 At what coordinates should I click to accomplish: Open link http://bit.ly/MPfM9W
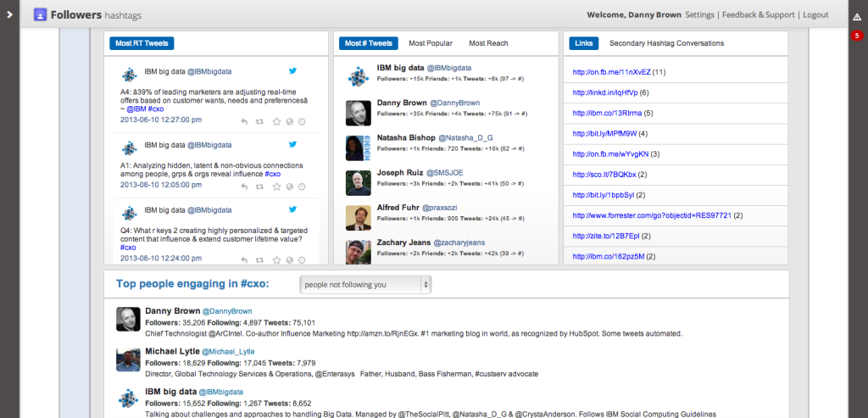tap(604, 133)
